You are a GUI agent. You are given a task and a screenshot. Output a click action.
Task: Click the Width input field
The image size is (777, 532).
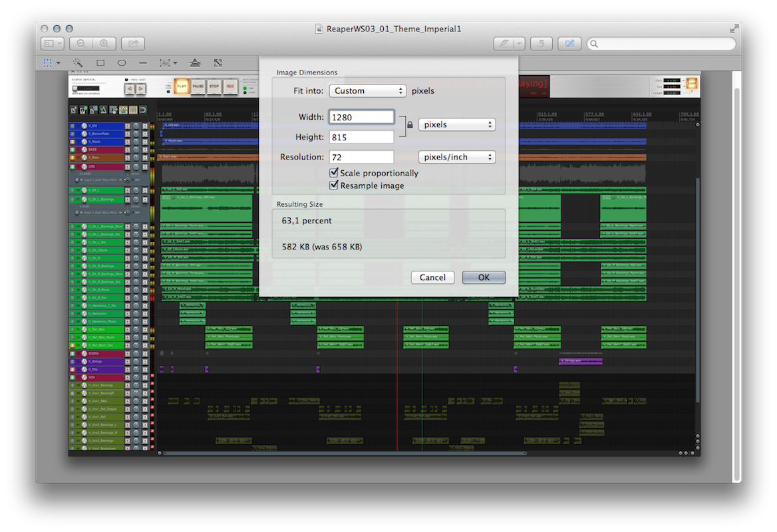click(x=362, y=117)
